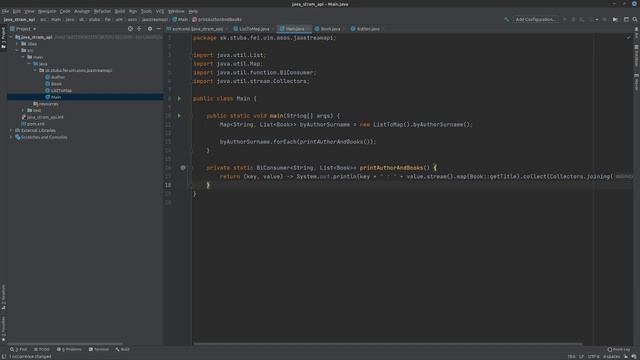Click the editor horizontal scrollbar
This screenshot has width=640, height=360.
pyautogui.click(x=388, y=344)
